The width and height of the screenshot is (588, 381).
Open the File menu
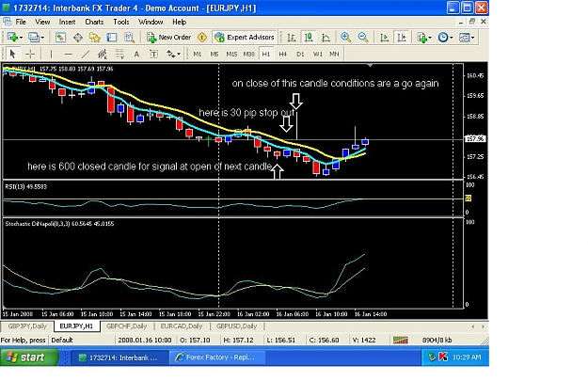[21, 22]
